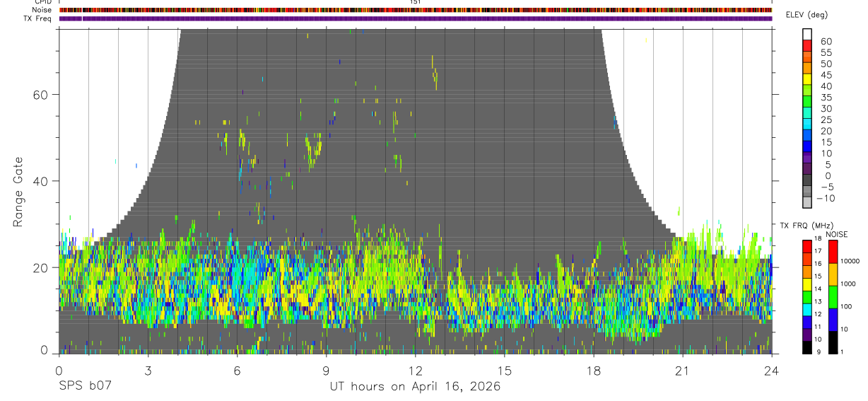Click the "UT hours on April 16, 2026" axis title
The image size is (868, 401).
[415, 387]
